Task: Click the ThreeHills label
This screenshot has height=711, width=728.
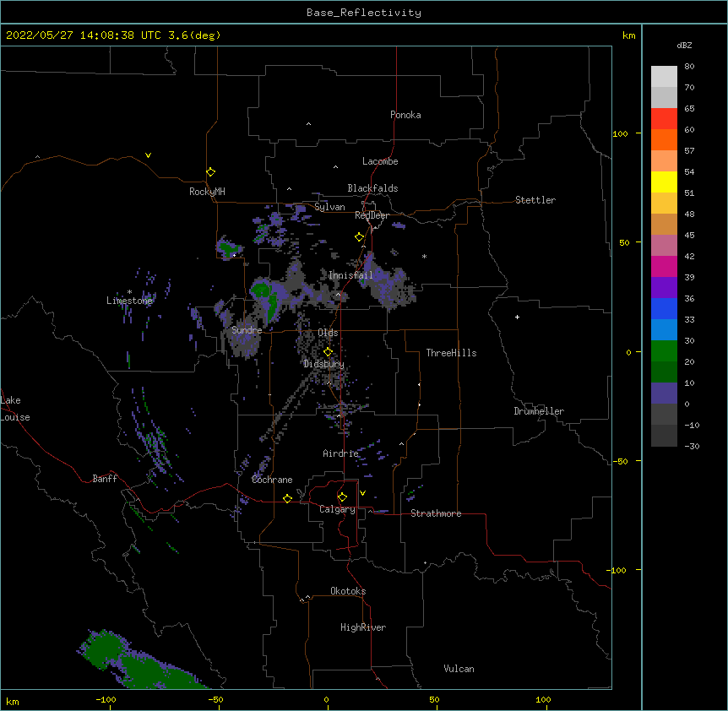Action: click(451, 353)
